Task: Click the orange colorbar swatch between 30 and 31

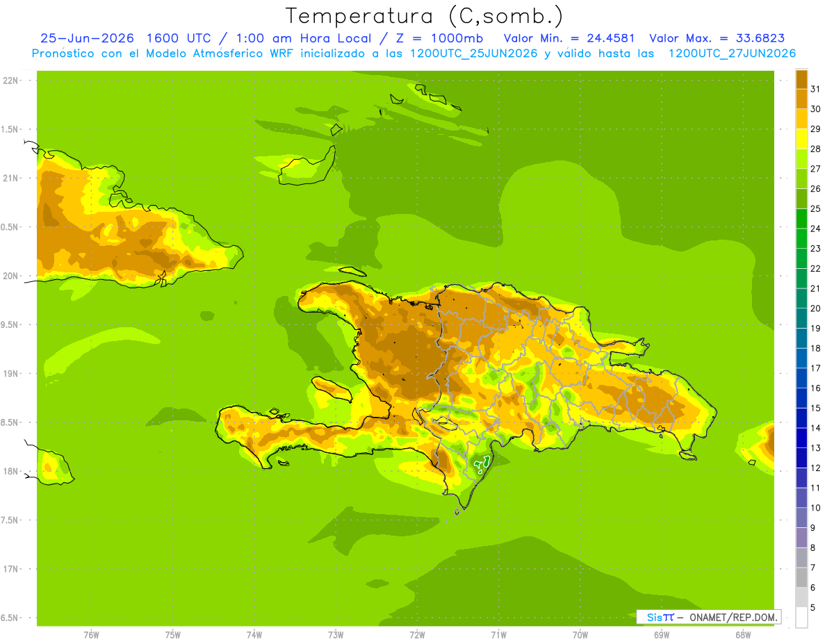Action: click(x=801, y=99)
